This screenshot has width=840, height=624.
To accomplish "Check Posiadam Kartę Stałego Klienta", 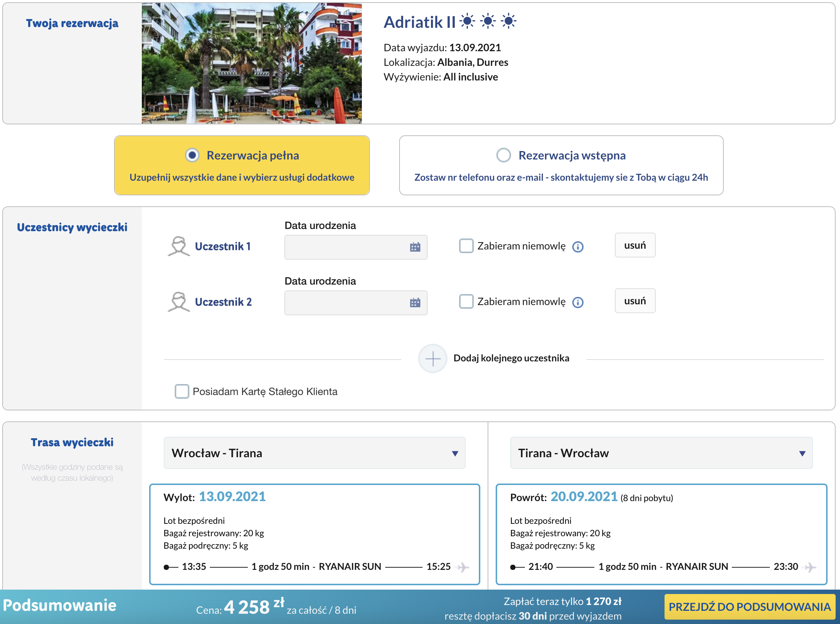I will point(182,392).
